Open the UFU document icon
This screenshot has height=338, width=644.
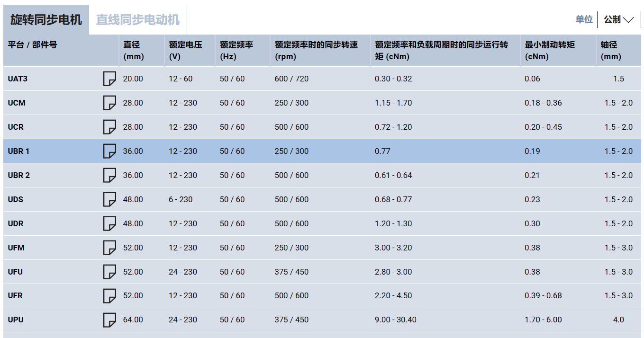pos(109,272)
